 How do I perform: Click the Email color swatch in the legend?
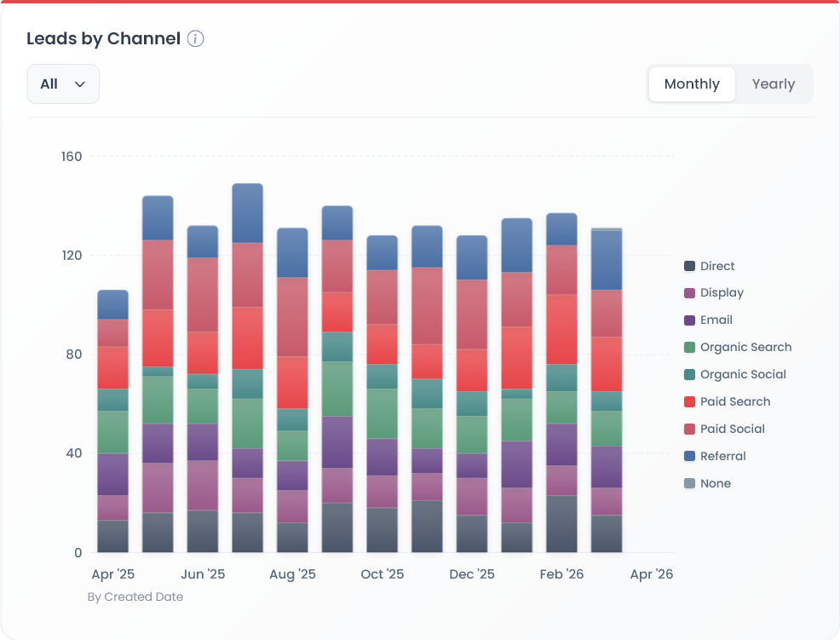coord(688,320)
